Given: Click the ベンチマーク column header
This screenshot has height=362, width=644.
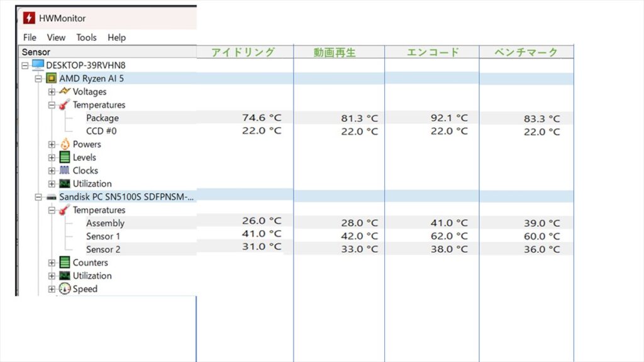Looking at the screenshot, I should [x=526, y=52].
